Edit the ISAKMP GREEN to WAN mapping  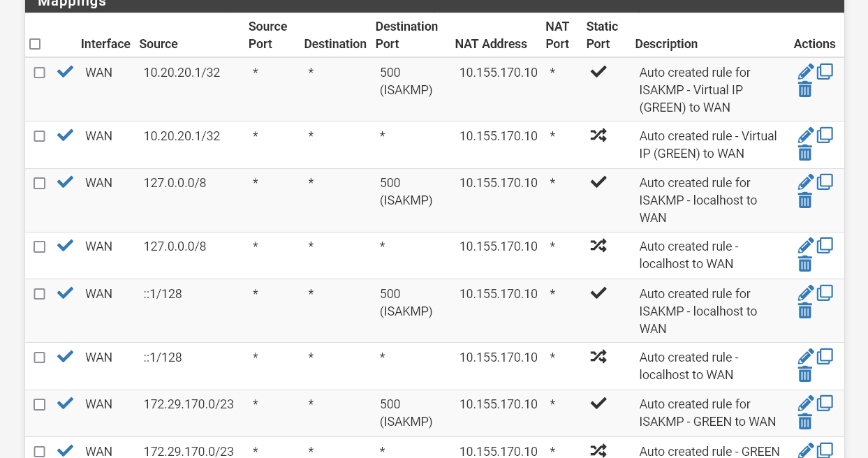coord(806,404)
